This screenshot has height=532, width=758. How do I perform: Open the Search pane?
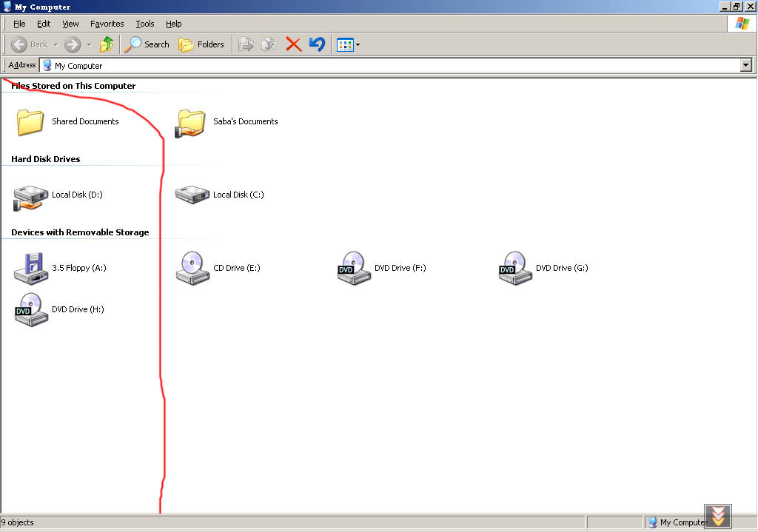147,44
